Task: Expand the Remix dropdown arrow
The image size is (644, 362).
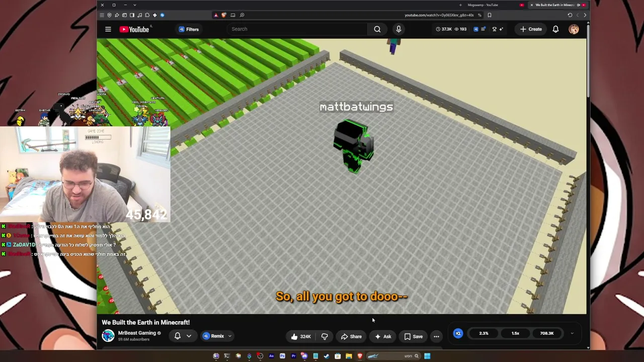Action: (x=230, y=336)
